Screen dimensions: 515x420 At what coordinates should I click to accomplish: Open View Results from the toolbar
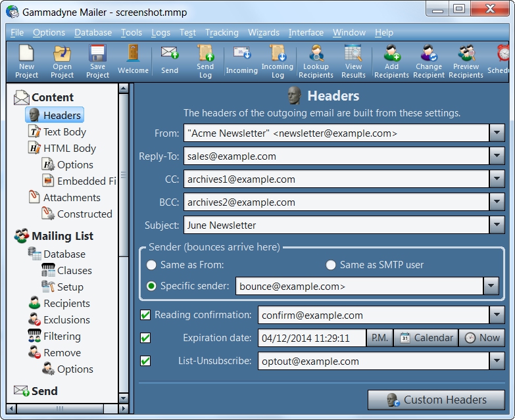click(x=353, y=60)
